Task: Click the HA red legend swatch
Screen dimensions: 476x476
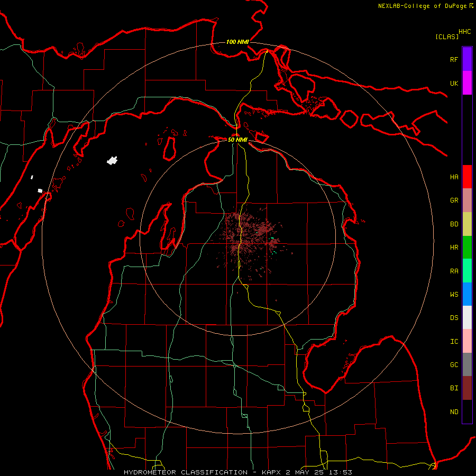Action: [x=467, y=177]
